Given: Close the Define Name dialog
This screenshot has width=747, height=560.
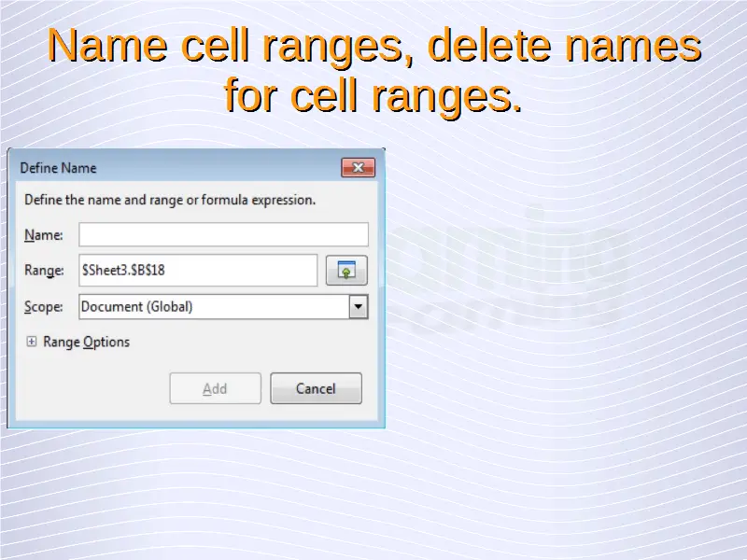Looking at the screenshot, I should [358, 168].
